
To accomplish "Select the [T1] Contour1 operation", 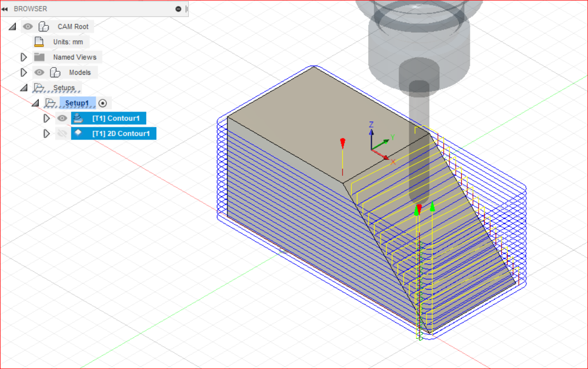I will [x=109, y=118].
